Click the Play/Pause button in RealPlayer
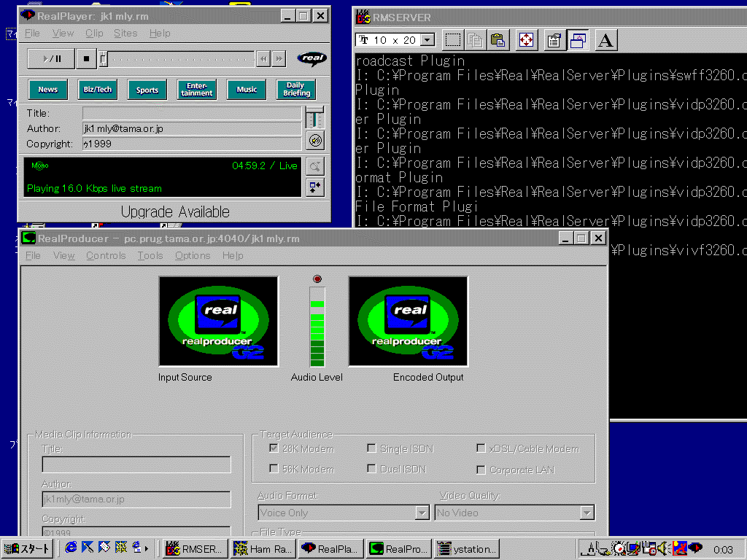This screenshot has height=560, width=747. coord(51,59)
